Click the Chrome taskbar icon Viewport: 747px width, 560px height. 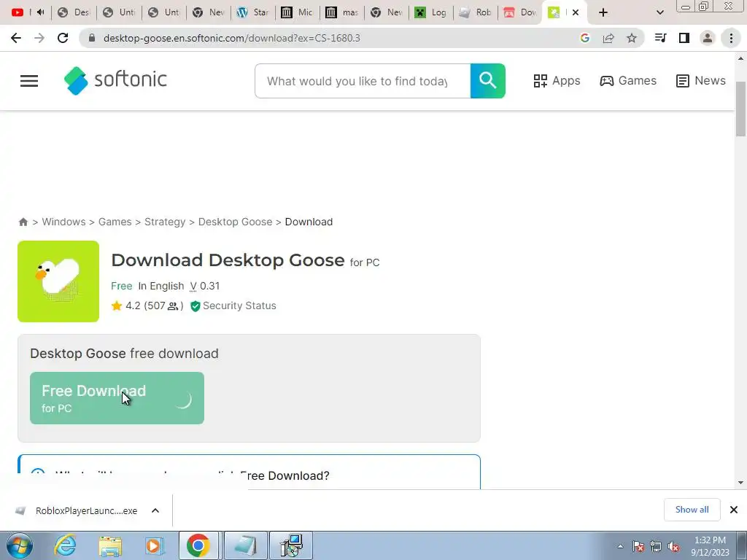[x=198, y=545]
